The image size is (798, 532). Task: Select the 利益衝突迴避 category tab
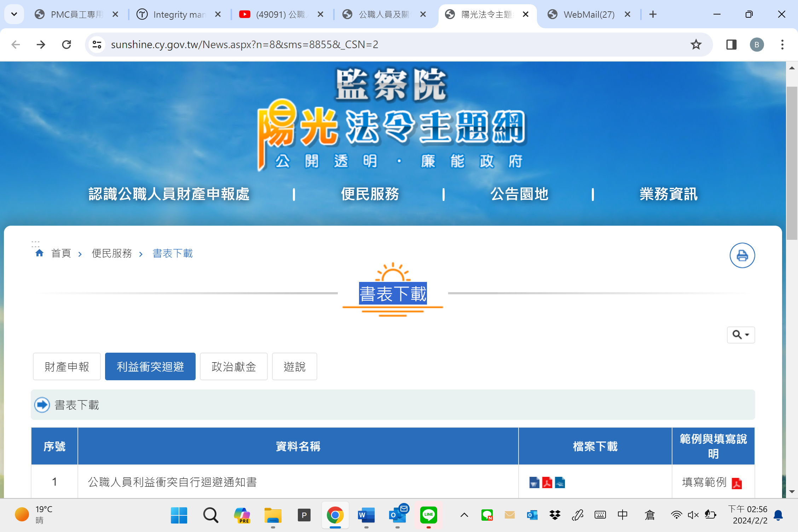pos(150,366)
